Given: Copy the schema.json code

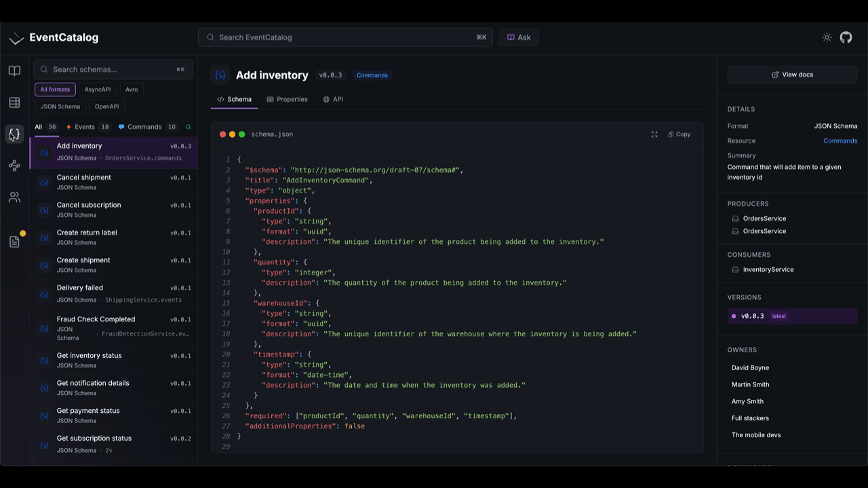Looking at the screenshot, I should point(679,134).
